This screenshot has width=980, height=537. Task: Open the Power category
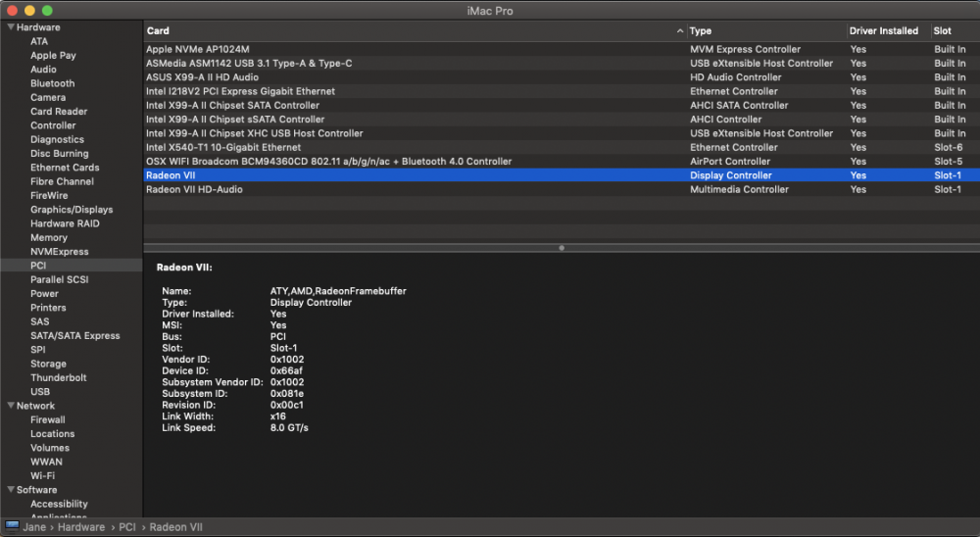click(x=44, y=293)
